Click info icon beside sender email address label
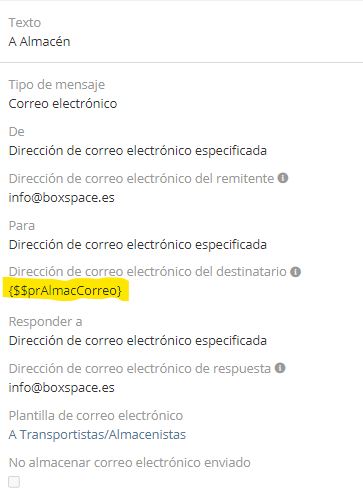363x502 pixels. pos(283,178)
